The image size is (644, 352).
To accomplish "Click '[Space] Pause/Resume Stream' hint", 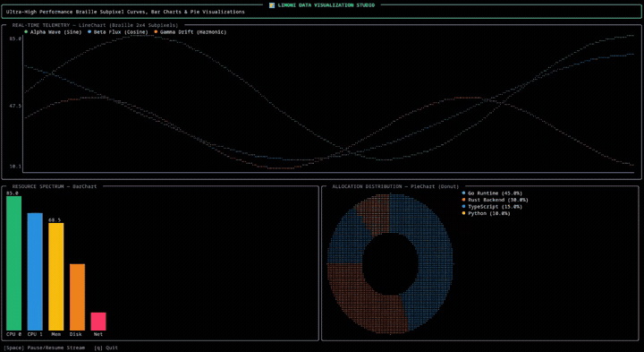I will pos(44,348).
